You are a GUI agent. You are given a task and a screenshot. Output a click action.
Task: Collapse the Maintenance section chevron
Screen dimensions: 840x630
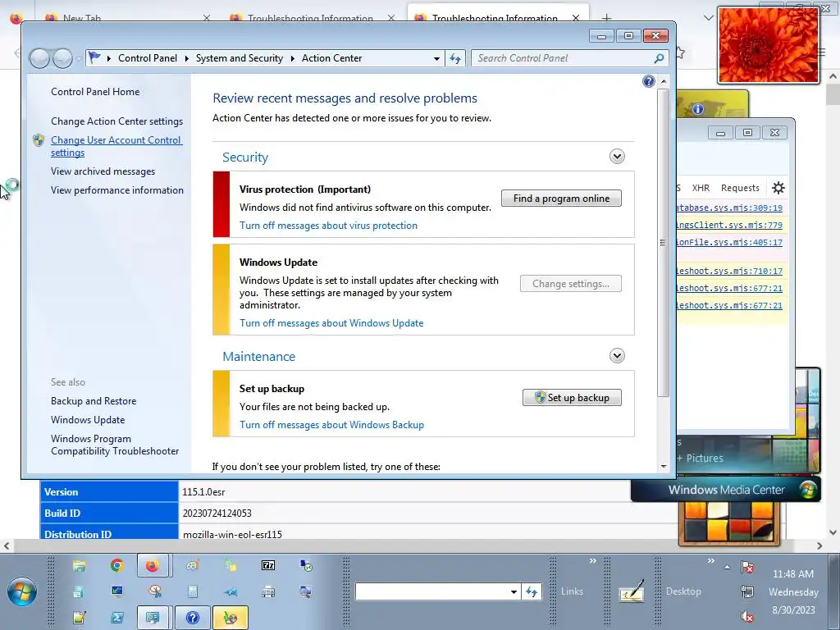pos(617,356)
